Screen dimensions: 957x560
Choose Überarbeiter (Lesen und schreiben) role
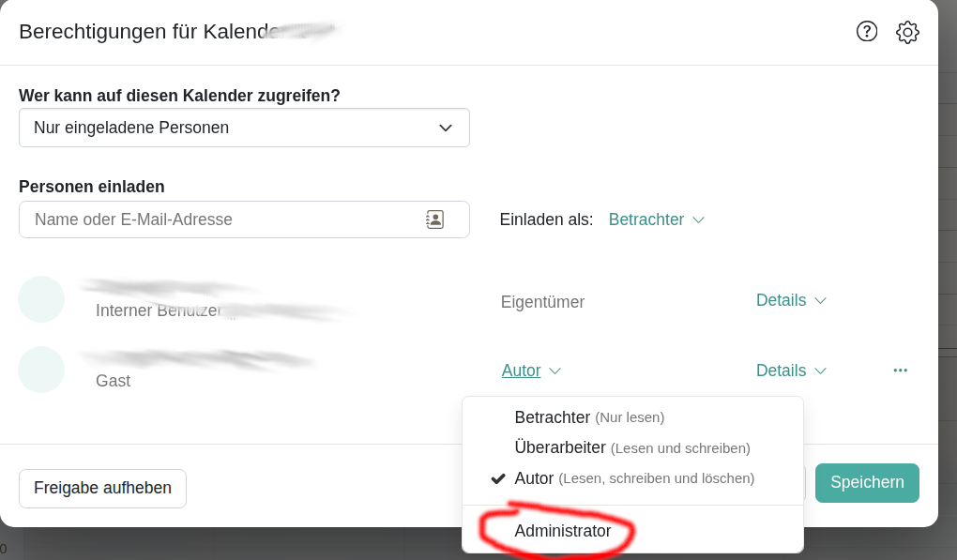(x=631, y=448)
